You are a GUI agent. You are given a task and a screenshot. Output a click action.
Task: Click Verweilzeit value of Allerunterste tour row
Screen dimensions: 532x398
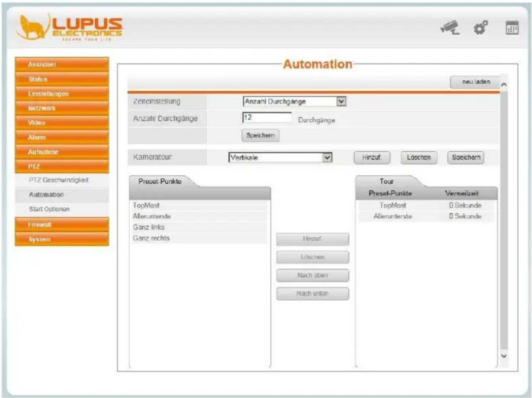(465, 216)
